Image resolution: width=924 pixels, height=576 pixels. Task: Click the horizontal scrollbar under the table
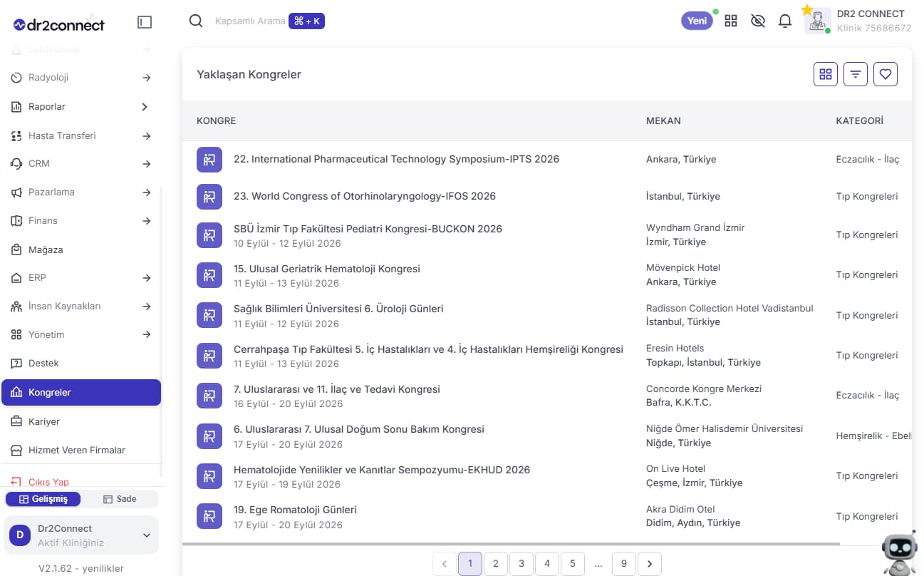click(511, 544)
